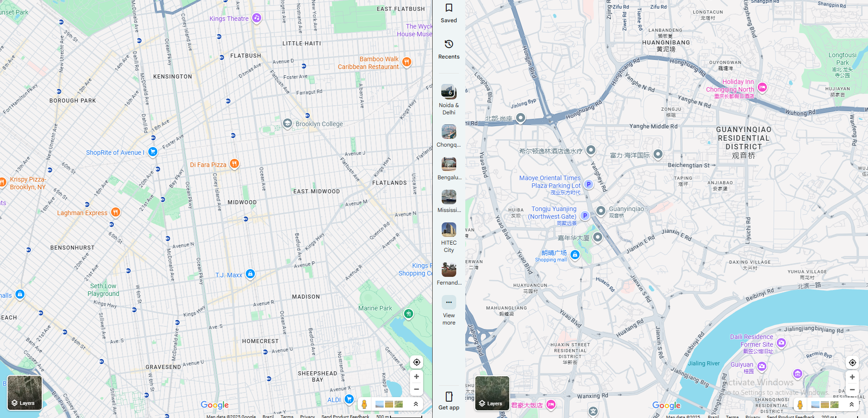Click the ShopRite of Avenue I marker
868x418 pixels.
click(153, 152)
